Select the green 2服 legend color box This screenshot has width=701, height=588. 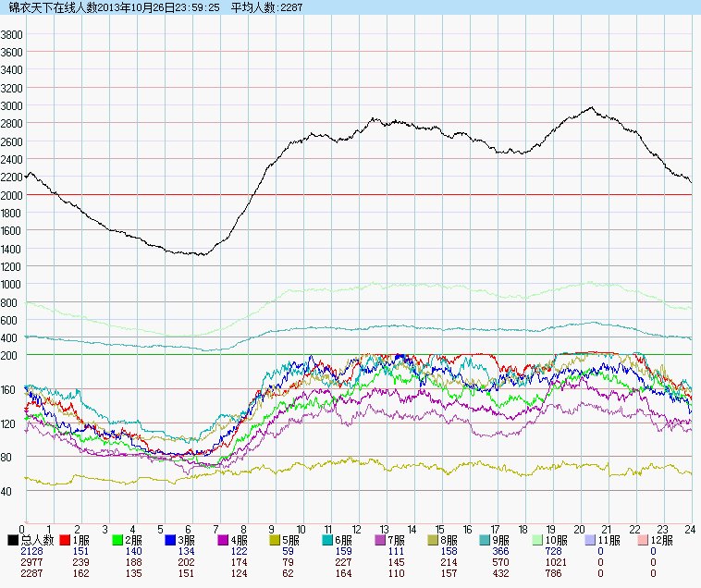point(118,540)
